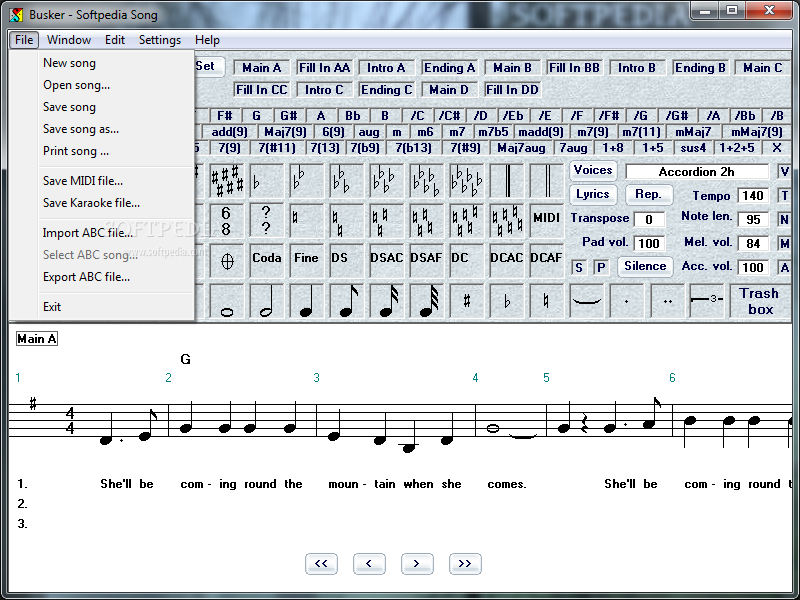Open the Window menu
Screen dimensions: 800x600
click(69, 40)
